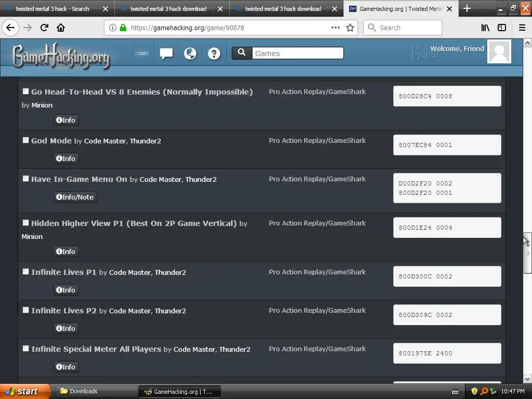Bookmark this page with the star

(350, 28)
